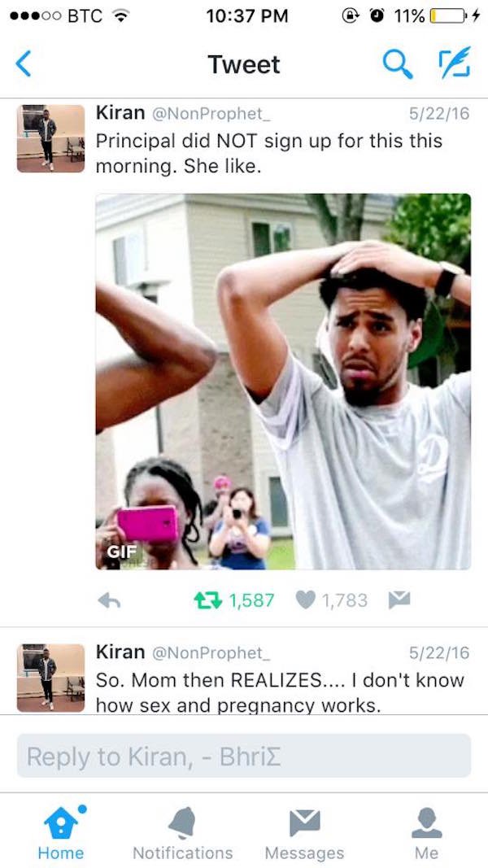Viewport: 488px width, 868px height.
Task: Open the Home tab
Action: click(61, 831)
